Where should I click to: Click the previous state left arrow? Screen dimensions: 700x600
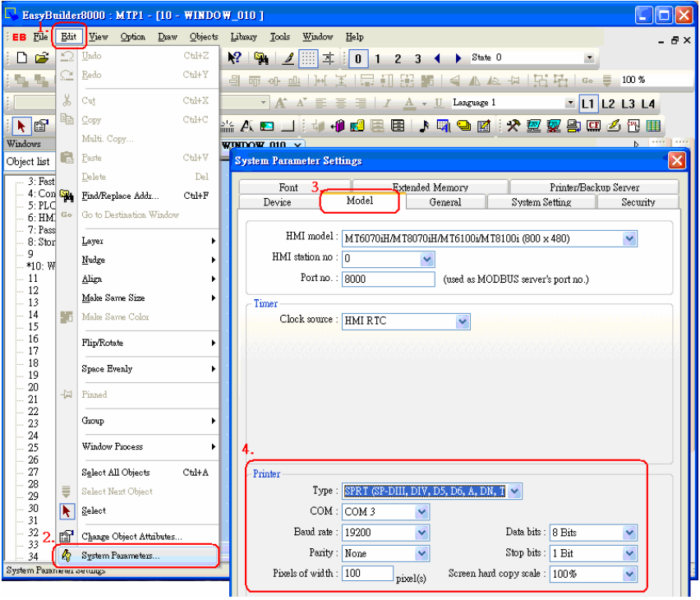(x=437, y=58)
